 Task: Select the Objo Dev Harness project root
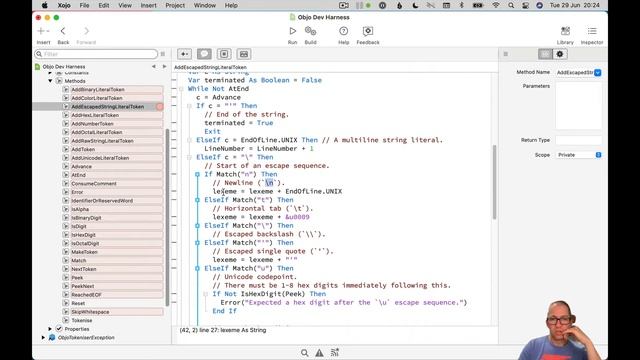point(64,67)
